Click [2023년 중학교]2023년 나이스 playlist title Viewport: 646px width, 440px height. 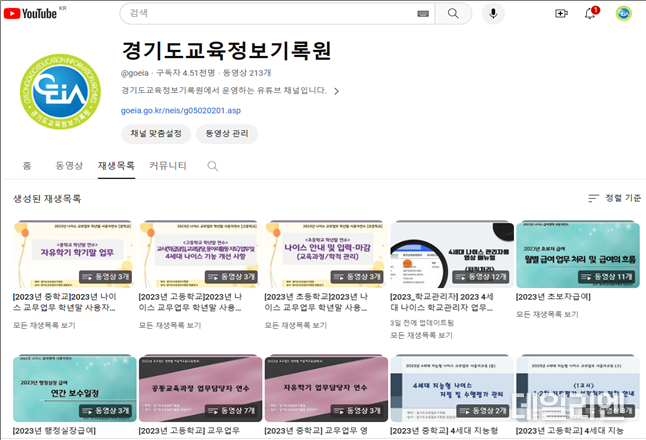(65, 302)
